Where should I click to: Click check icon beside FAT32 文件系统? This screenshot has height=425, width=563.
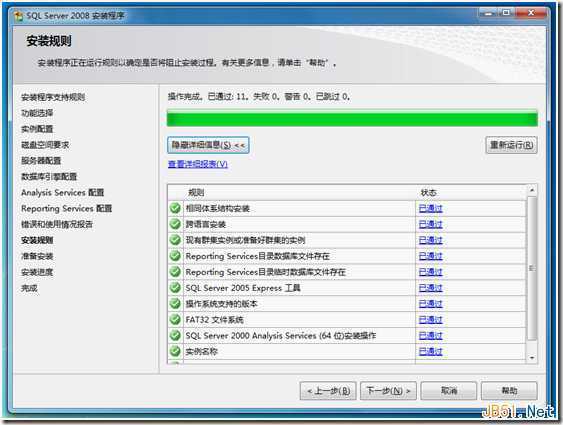(175, 319)
